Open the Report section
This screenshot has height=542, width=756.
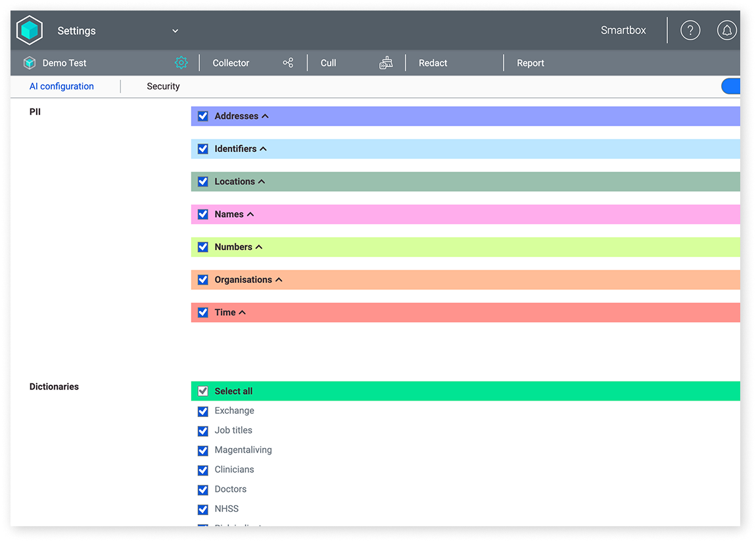pos(530,62)
